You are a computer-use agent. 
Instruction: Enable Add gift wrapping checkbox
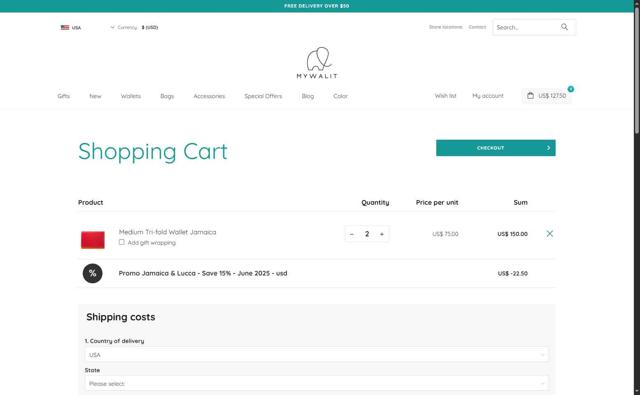click(122, 242)
